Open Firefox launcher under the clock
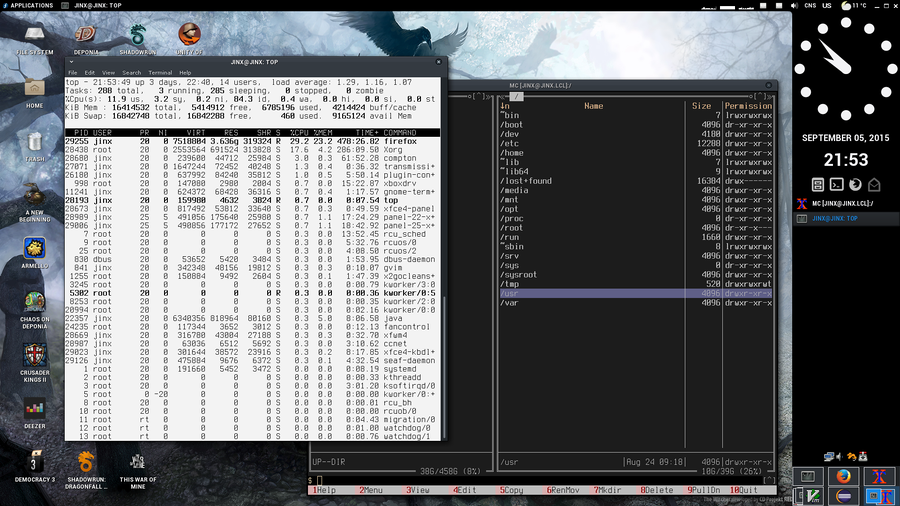The height and width of the screenshot is (506, 900). click(855, 185)
